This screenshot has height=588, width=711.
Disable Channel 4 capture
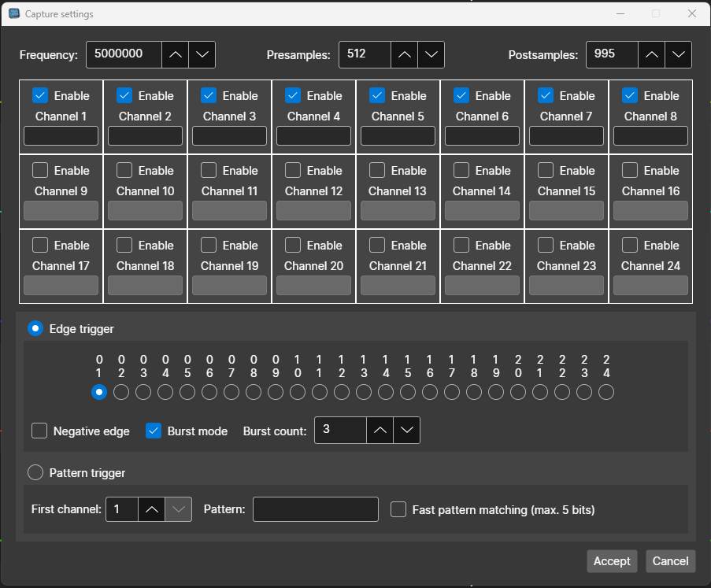(293, 96)
